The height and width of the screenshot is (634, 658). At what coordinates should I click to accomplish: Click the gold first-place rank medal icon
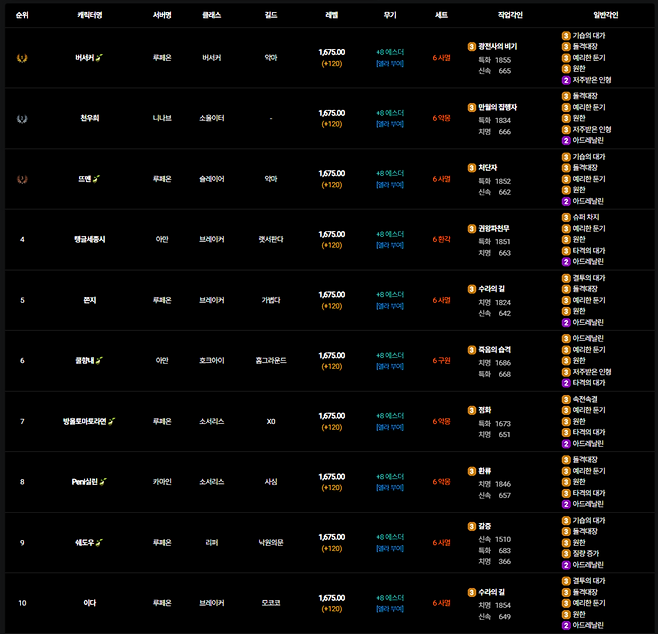(22, 58)
